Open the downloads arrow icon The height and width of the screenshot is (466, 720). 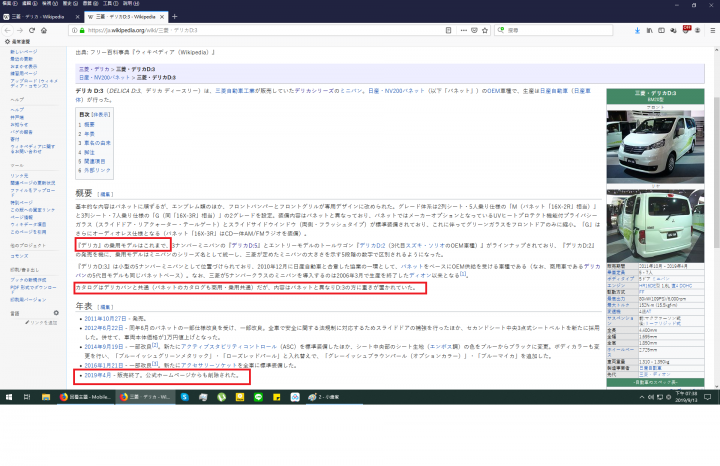[637, 30]
